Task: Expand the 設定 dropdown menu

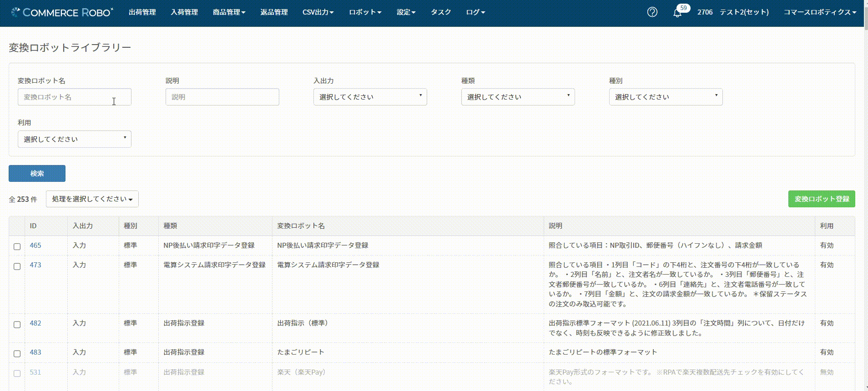Action: 406,12
